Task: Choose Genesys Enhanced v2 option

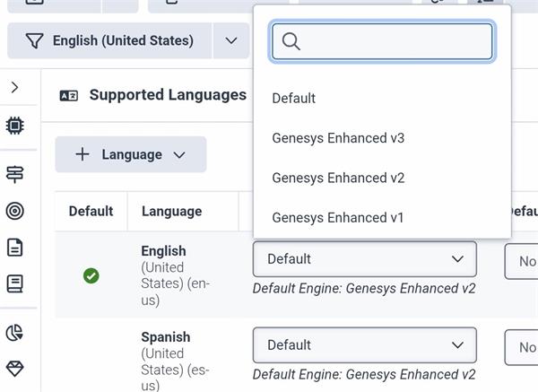Action: 338,178
